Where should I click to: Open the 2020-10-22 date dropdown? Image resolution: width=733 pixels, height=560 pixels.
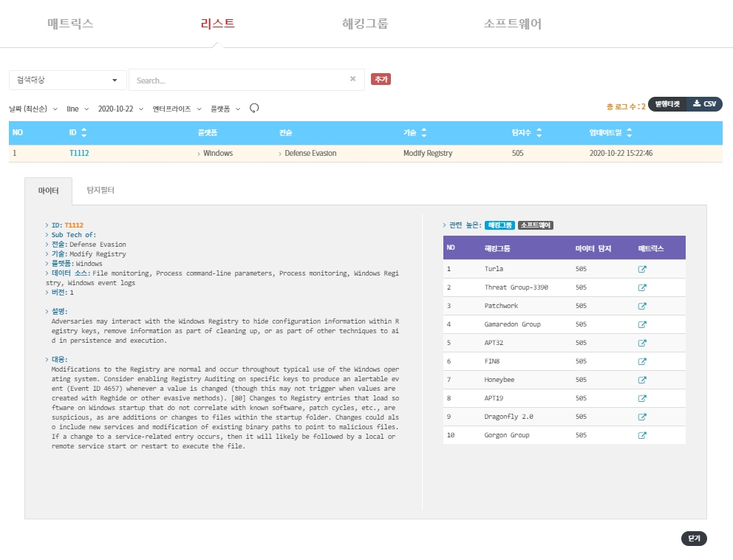[x=120, y=109]
